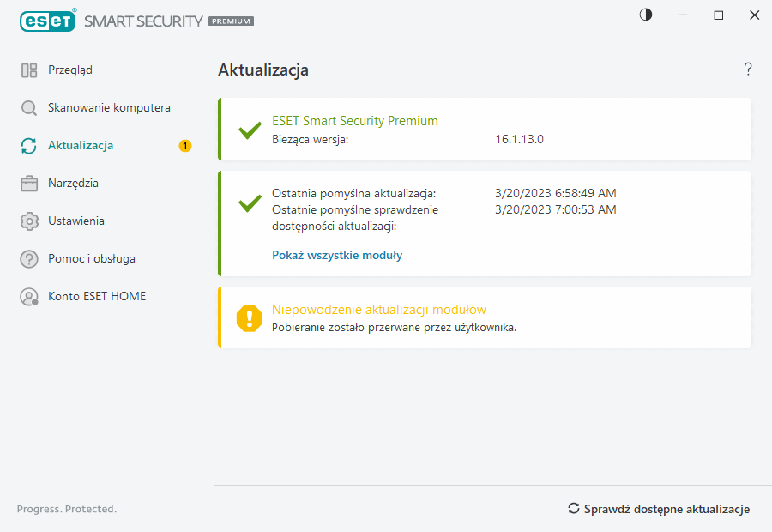Open Pomoc i obsługa from sidebar

pos(75,258)
